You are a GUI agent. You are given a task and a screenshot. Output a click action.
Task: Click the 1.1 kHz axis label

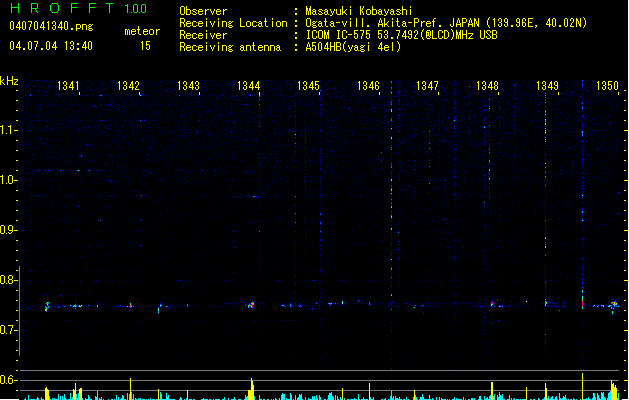click(x=7, y=130)
